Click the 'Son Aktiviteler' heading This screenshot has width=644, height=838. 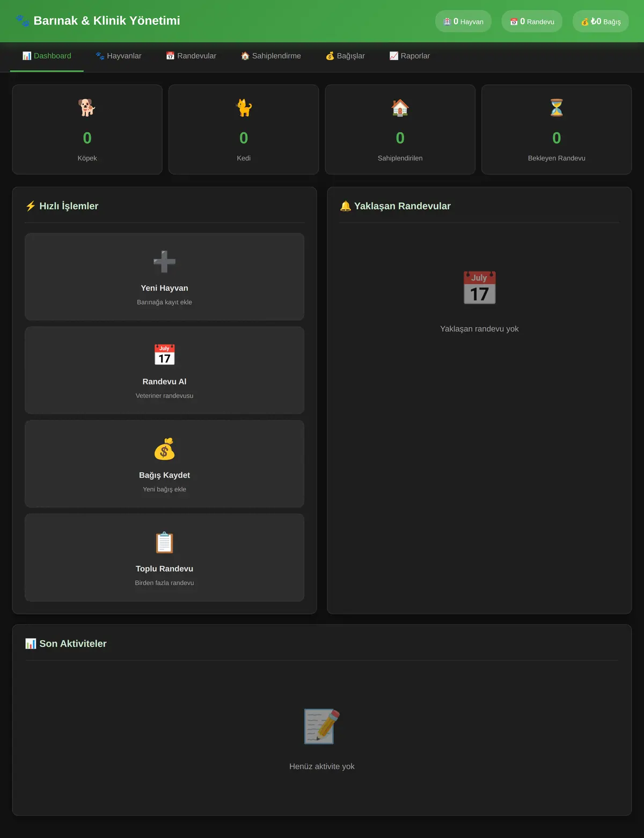73,644
